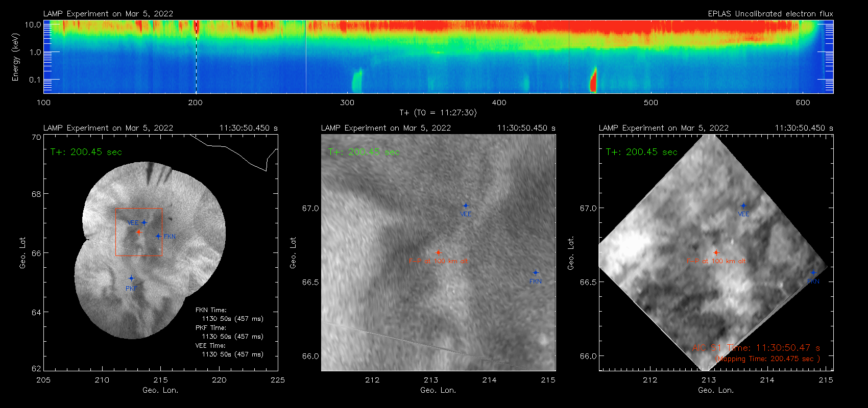Click the 'FKN Time:' label
The image size is (868, 408).
pos(211,310)
